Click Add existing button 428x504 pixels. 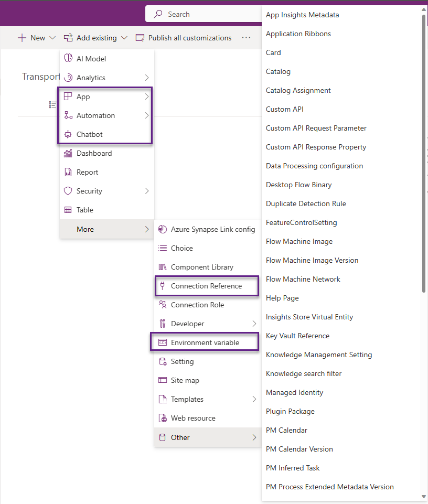[x=95, y=38]
